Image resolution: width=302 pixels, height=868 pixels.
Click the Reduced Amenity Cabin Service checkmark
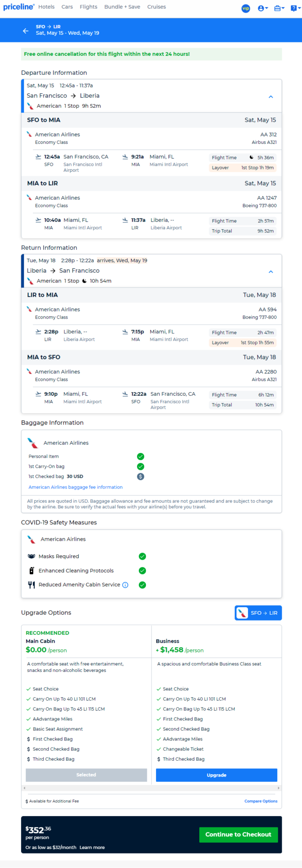point(142,585)
